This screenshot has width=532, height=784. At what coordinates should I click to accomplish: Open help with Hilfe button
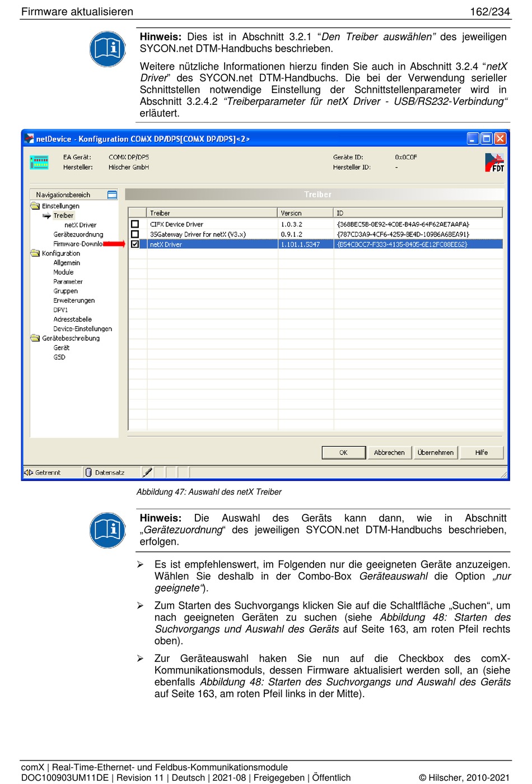click(x=482, y=452)
